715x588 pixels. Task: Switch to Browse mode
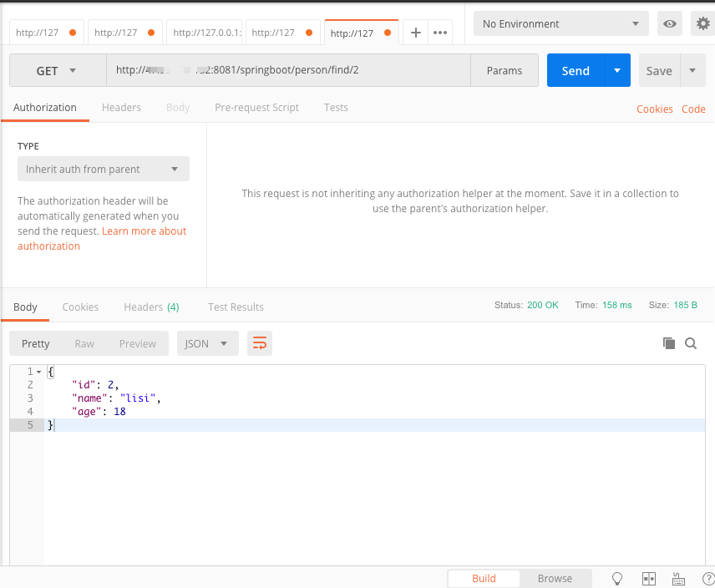point(555,579)
